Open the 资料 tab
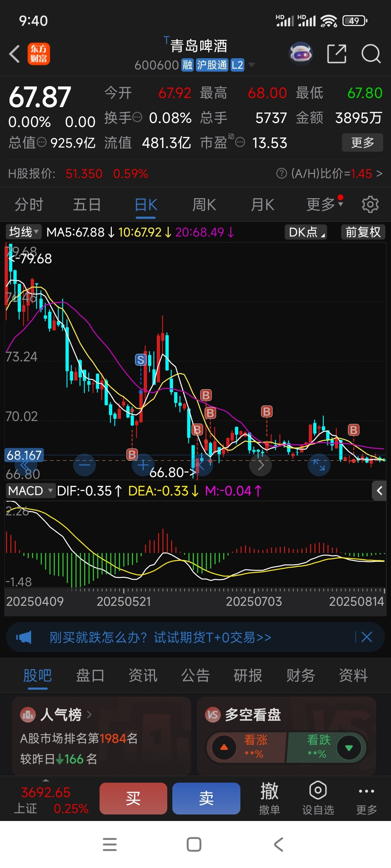The width and height of the screenshot is (391, 868). coord(353,675)
